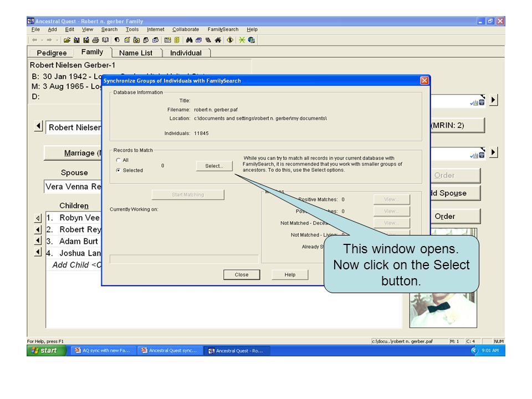This screenshot has height=399, width=532.
Task: Click the open book reports icon
Action: coord(105,40)
